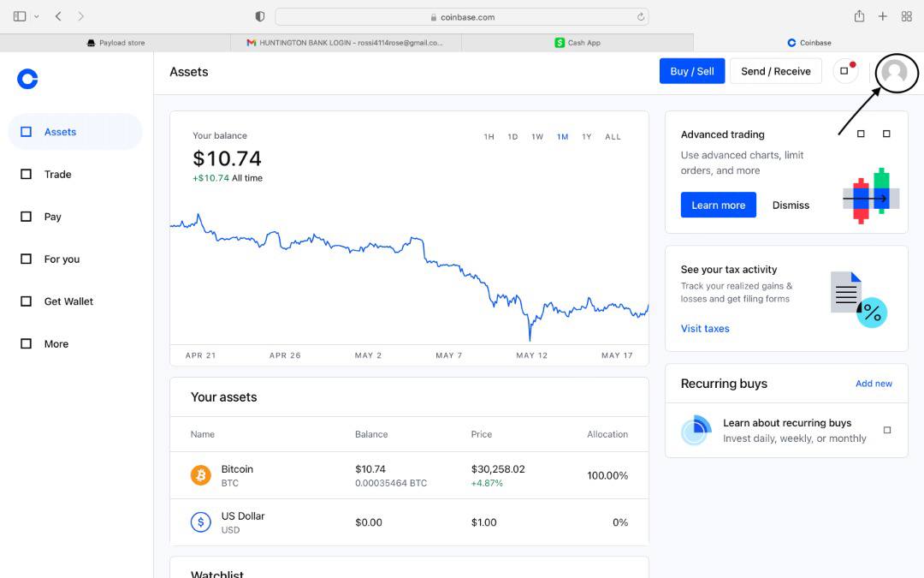Open the More sidebar menu
Image resolution: width=924 pixels, height=578 pixels.
click(56, 344)
